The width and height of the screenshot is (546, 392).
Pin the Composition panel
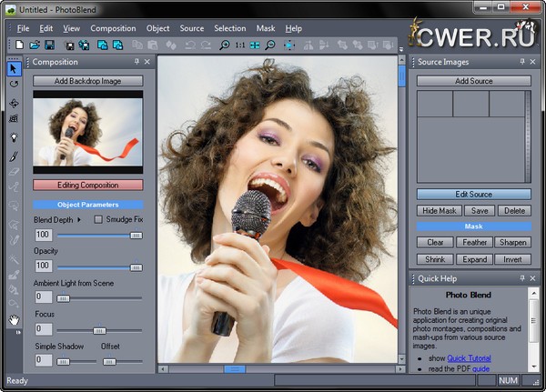[136, 62]
